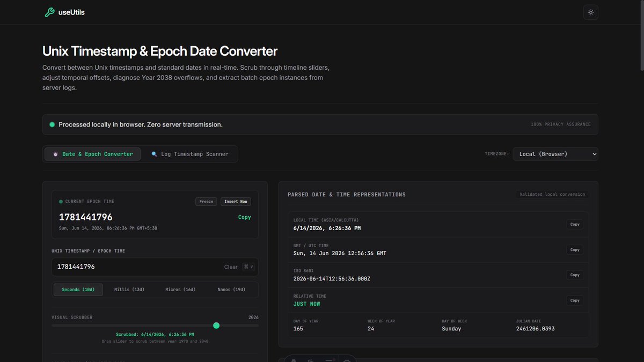Click the Day of Week value Sunday

451,329
